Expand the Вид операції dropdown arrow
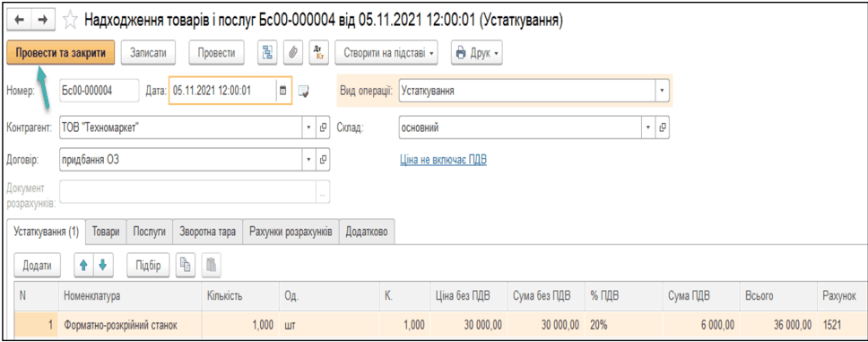 (662, 91)
